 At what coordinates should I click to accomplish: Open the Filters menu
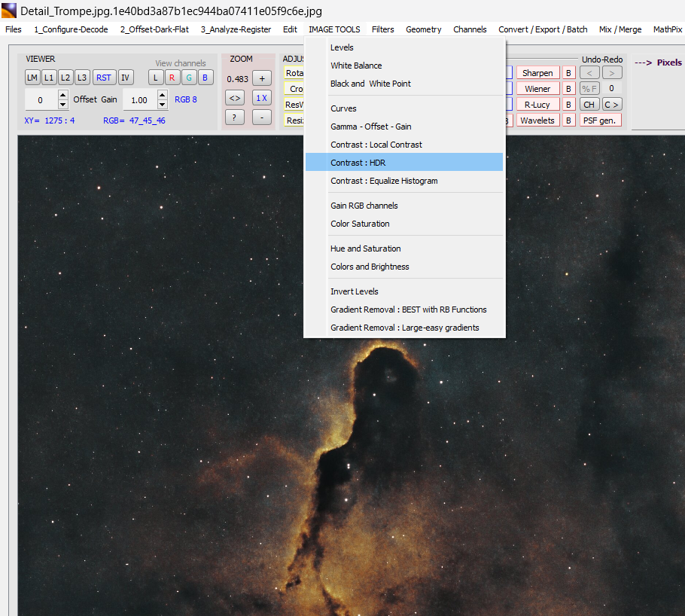pyautogui.click(x=383, y=29)
